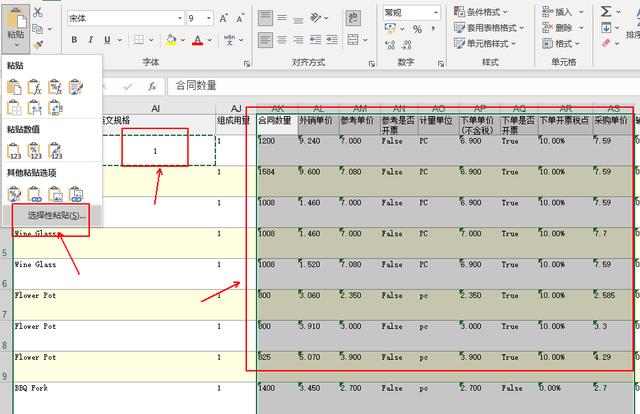The width and height of the screenshot is (640, 414).
Task: Toggle italic formatting
Action: (x=90, y=41)
